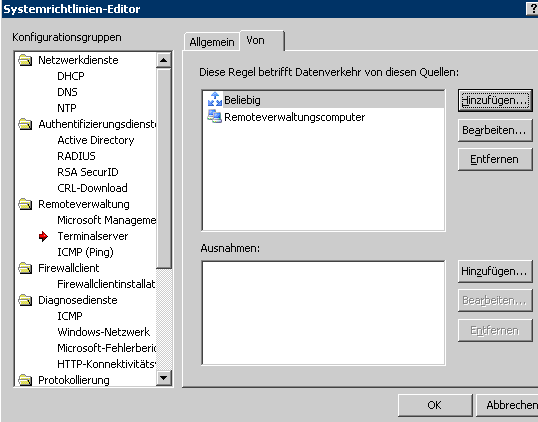
Task: Select ICMP under Diagnosedienste
Action: pyautogui.click(x=70, y=316)
